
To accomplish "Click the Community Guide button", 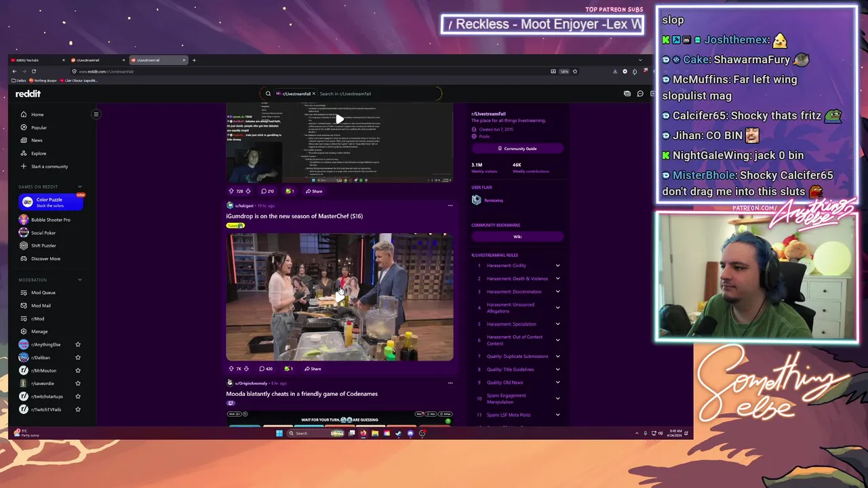I will [517, 148].
